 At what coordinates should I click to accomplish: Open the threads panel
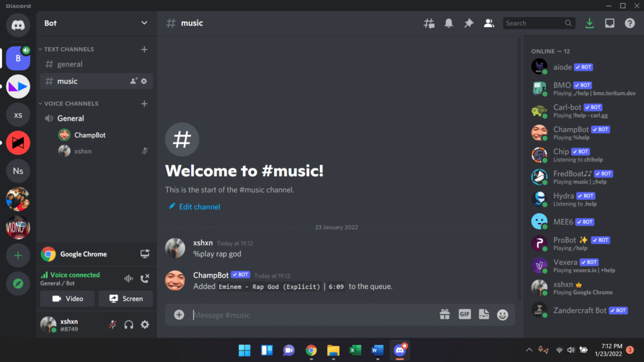click(429, 23)
